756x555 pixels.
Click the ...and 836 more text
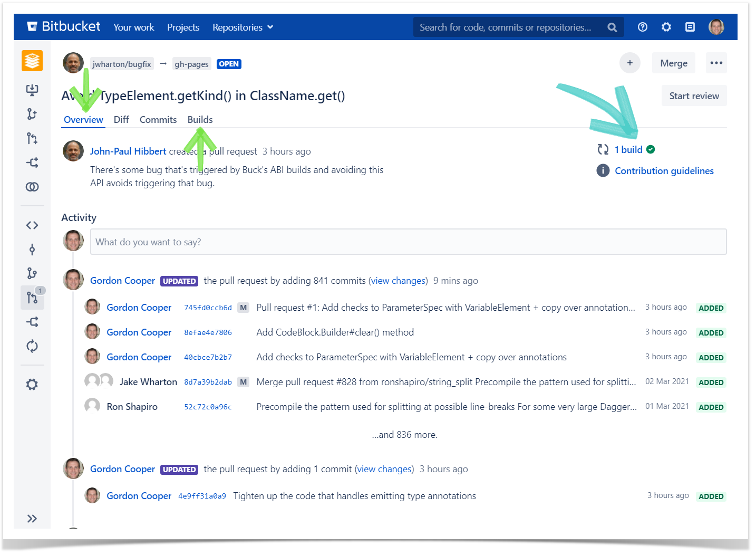404,435
